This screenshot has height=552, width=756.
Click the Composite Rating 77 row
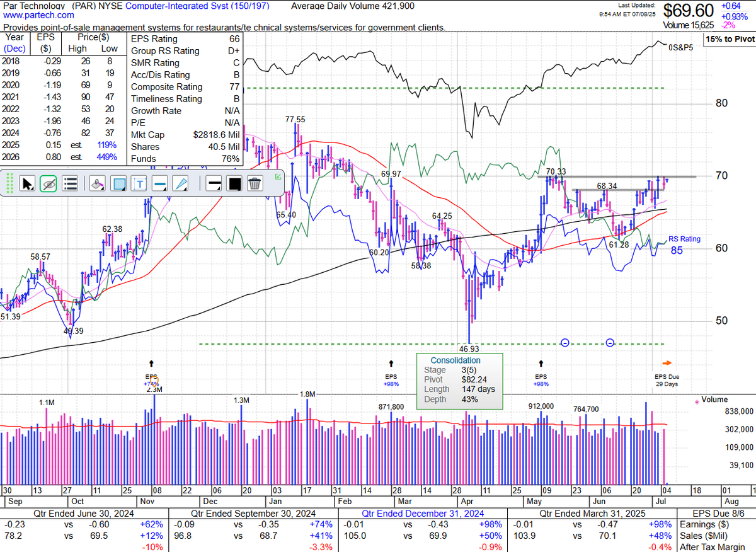pyautogui.click(x=185, y=87)
